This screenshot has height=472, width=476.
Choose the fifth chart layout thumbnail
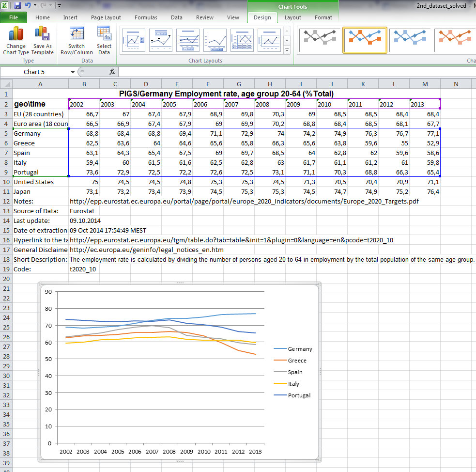coord(242,40)
